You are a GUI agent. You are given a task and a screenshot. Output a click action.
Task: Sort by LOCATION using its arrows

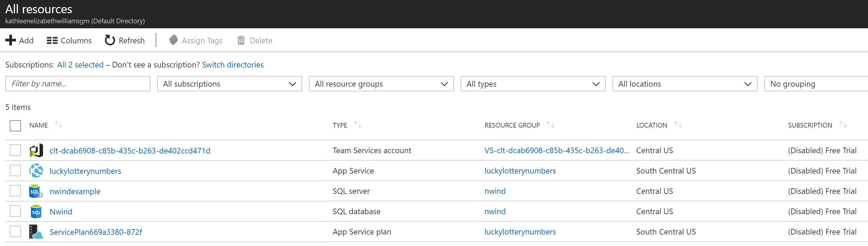(x=678, y=125)
